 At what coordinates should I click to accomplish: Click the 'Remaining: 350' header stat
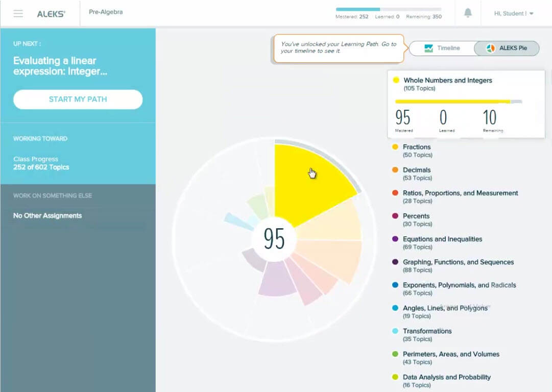423,16
